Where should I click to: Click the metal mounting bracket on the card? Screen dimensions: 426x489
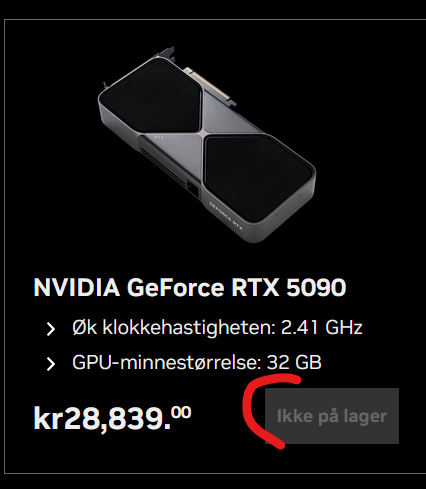tap(165, 54)
